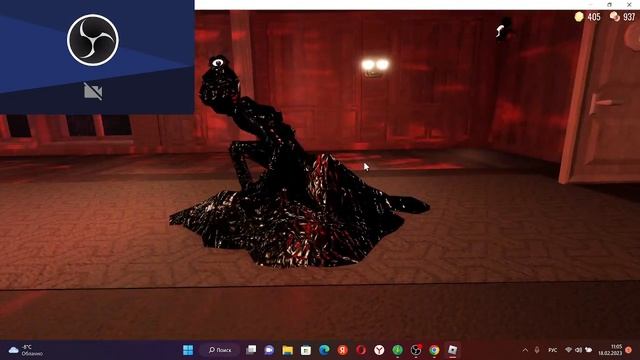Close the game window
This screenshot has width=640, height=360.
tap(629, 4)
